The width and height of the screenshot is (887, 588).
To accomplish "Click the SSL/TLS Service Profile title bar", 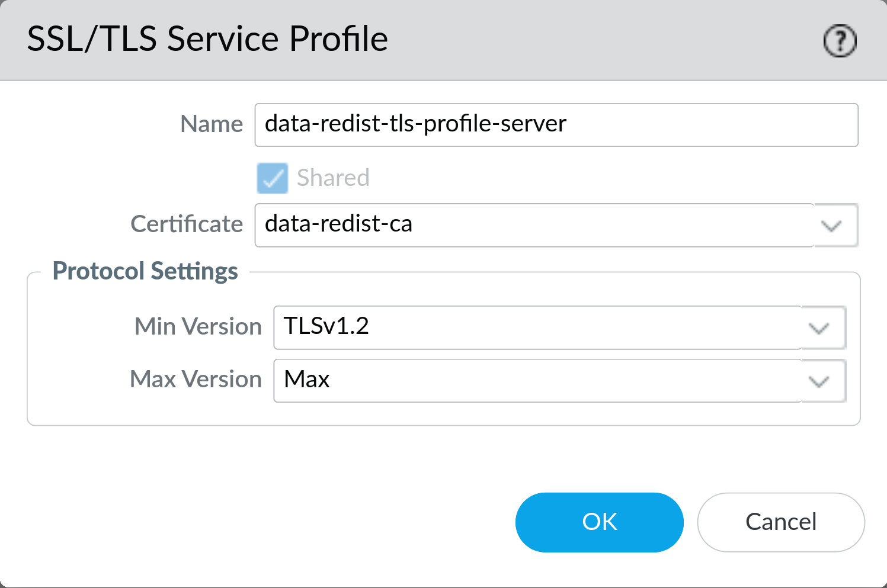I will (207, 39).
